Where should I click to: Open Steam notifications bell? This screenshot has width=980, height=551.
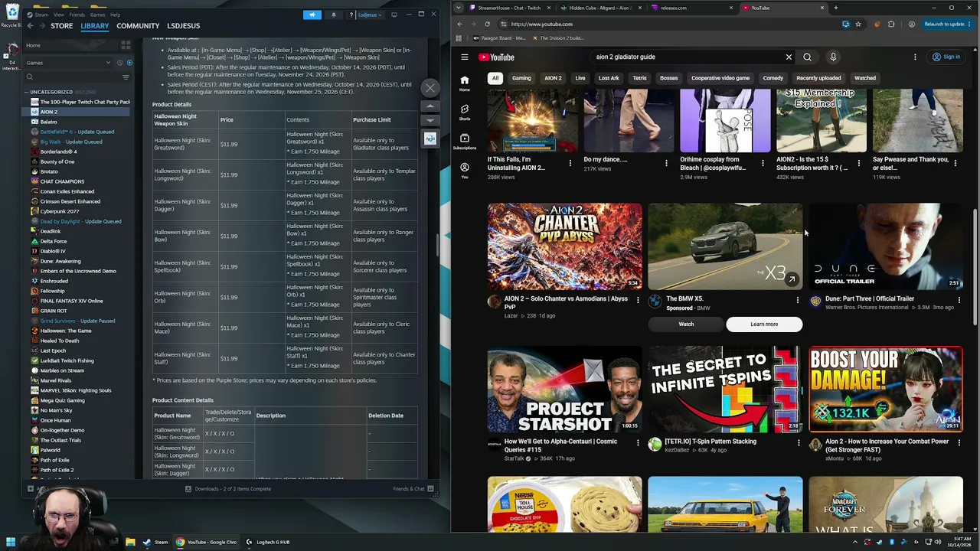pos(333,15)
